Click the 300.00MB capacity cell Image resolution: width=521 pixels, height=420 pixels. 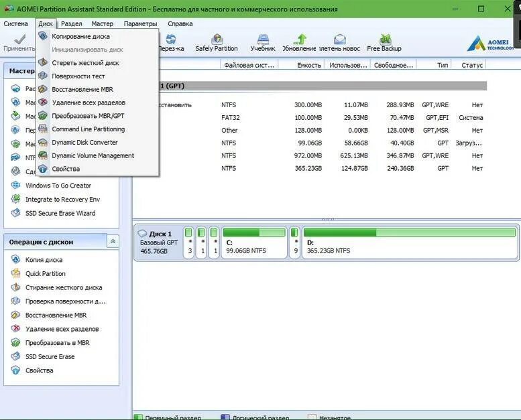coord(308,105)
